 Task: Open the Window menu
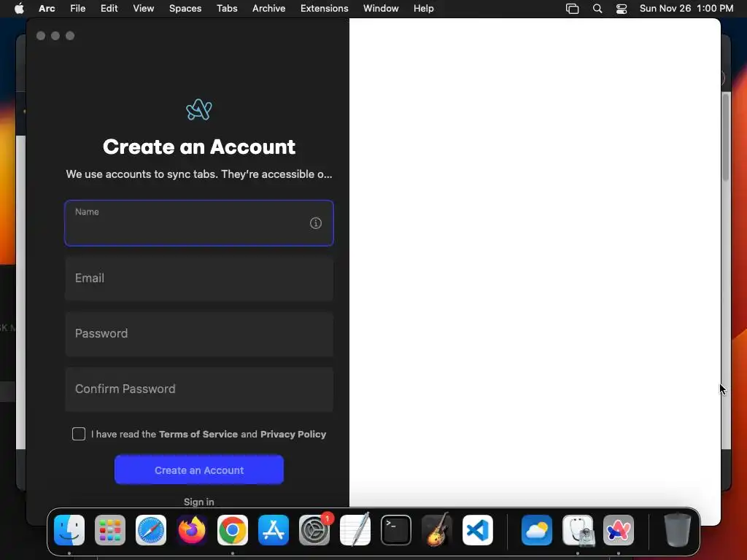pyautogui.click(x=381, y=8)
